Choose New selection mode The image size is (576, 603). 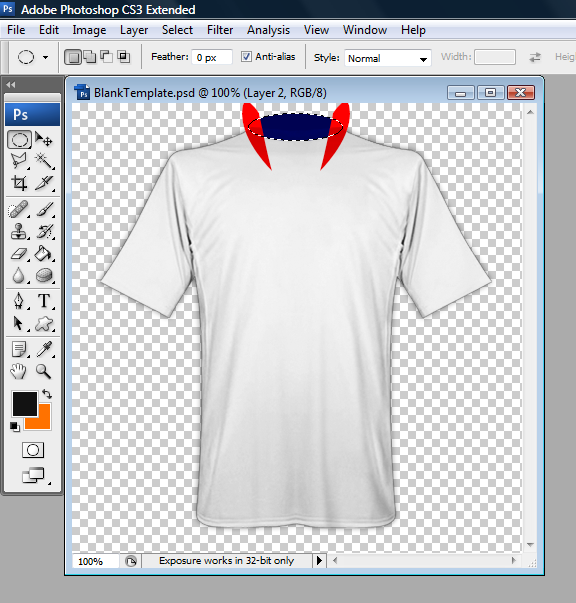73,57
